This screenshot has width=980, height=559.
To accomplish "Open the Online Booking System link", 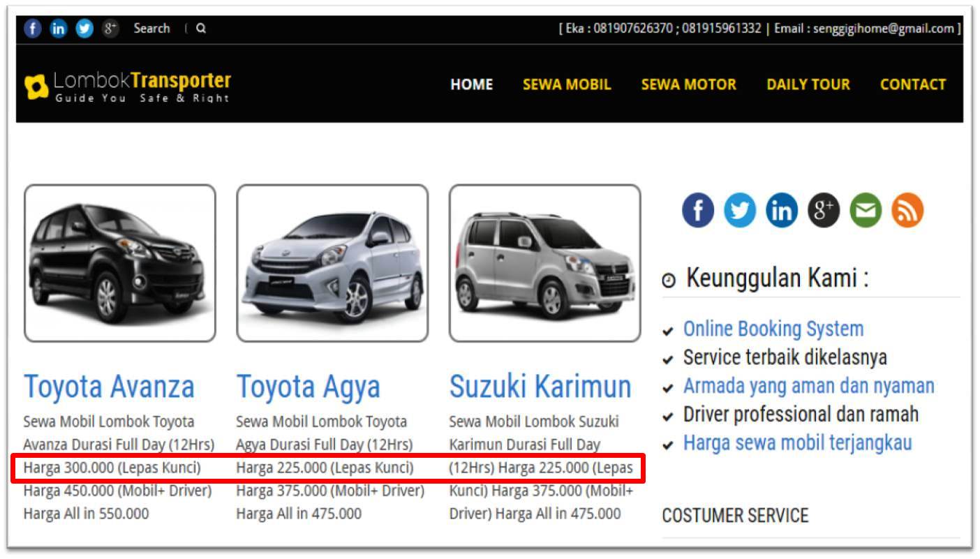I will tap(773, 329).
